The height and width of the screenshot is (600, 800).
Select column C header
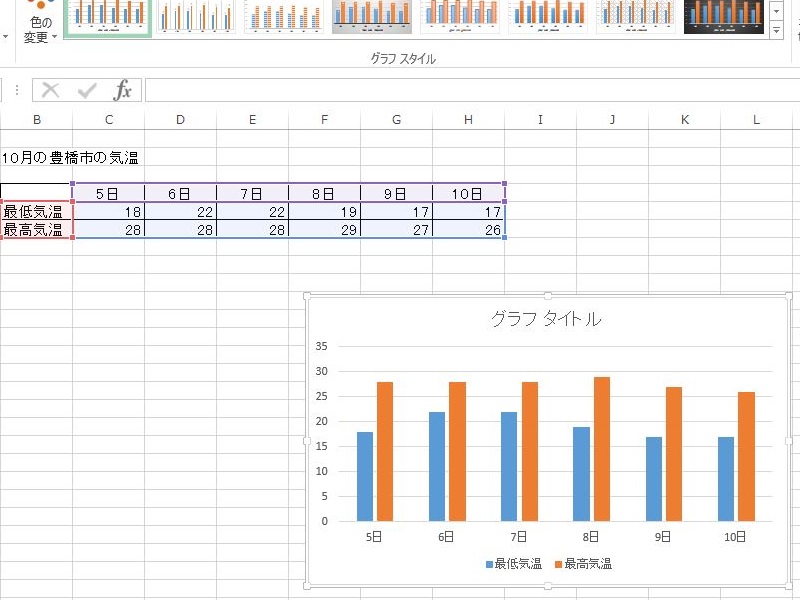click(x=108, y=120)
